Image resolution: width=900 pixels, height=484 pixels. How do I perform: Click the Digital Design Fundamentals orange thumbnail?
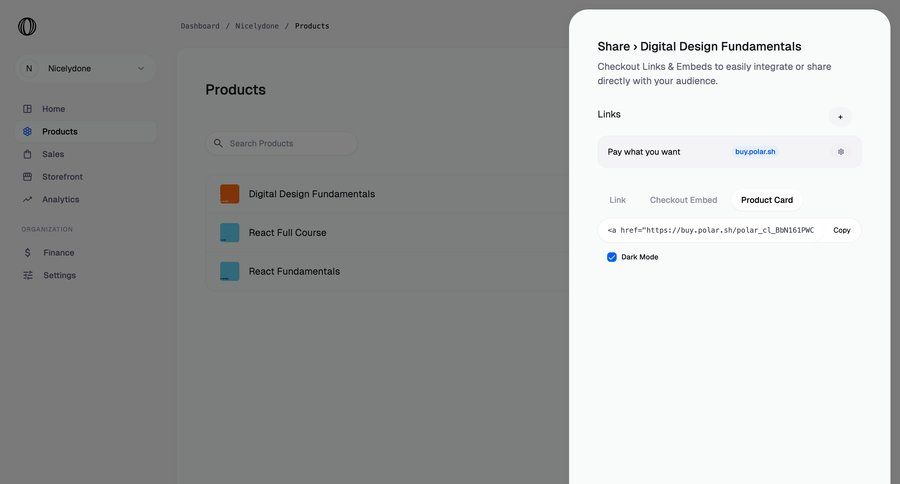click(x=230, y=194)
